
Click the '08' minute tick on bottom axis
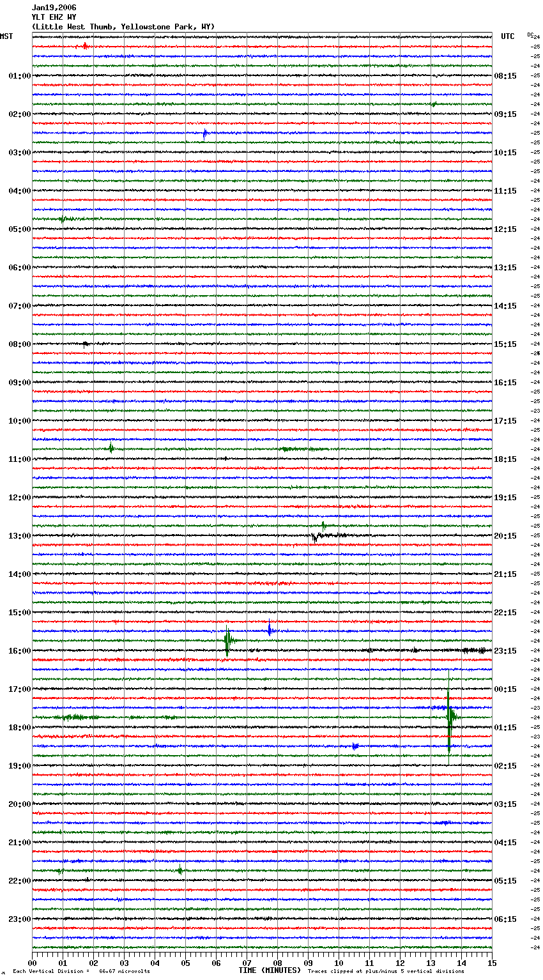277,963
